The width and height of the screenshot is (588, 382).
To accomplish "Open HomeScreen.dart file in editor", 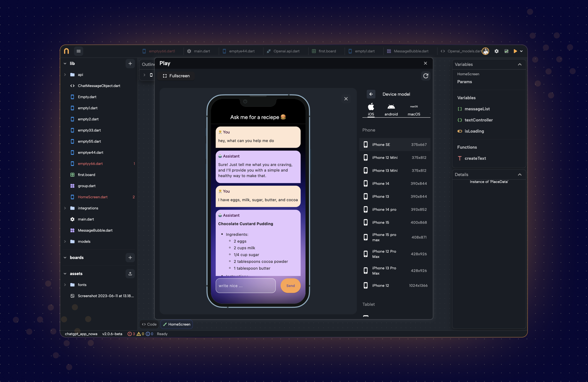I will coord(93,197).
